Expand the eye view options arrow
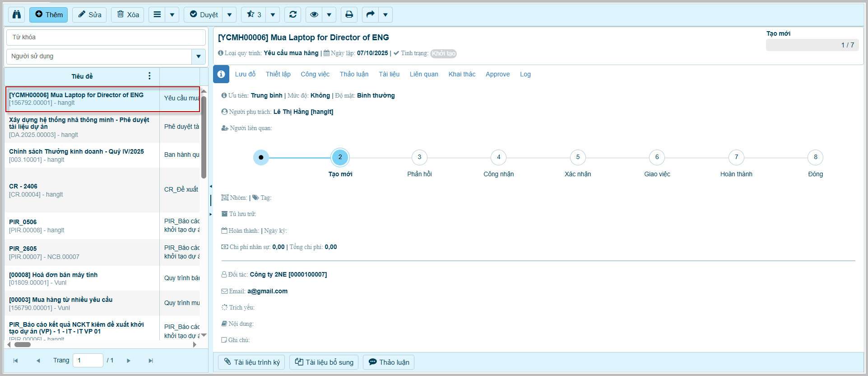This screenshot has width=868, height=376. coord(329,14)
